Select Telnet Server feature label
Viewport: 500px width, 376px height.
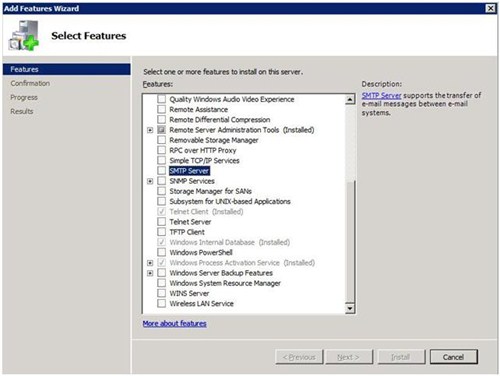(190, 222)
